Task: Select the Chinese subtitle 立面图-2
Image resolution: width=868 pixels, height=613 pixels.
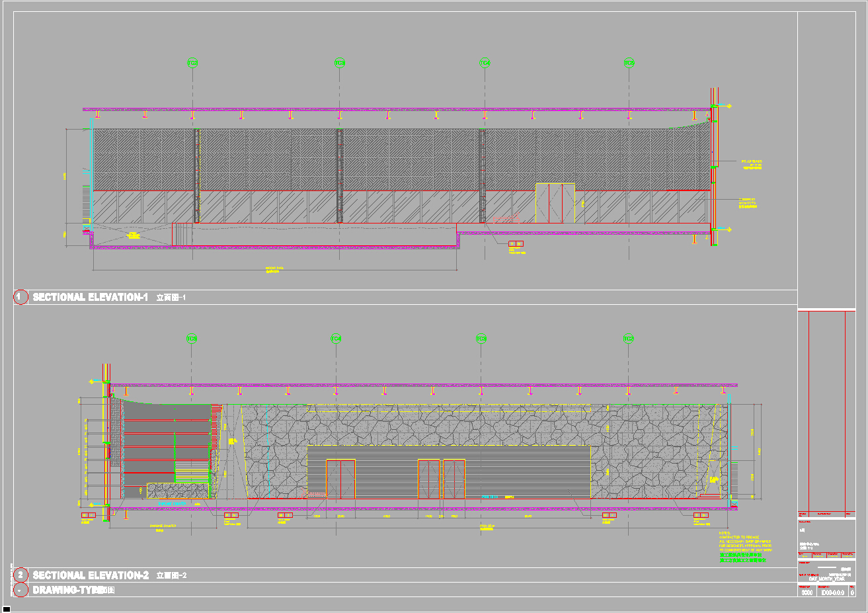Action: (171, 576)
